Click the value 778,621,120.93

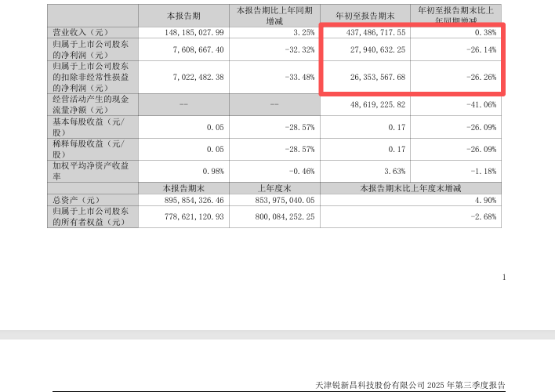pos(194,216)
